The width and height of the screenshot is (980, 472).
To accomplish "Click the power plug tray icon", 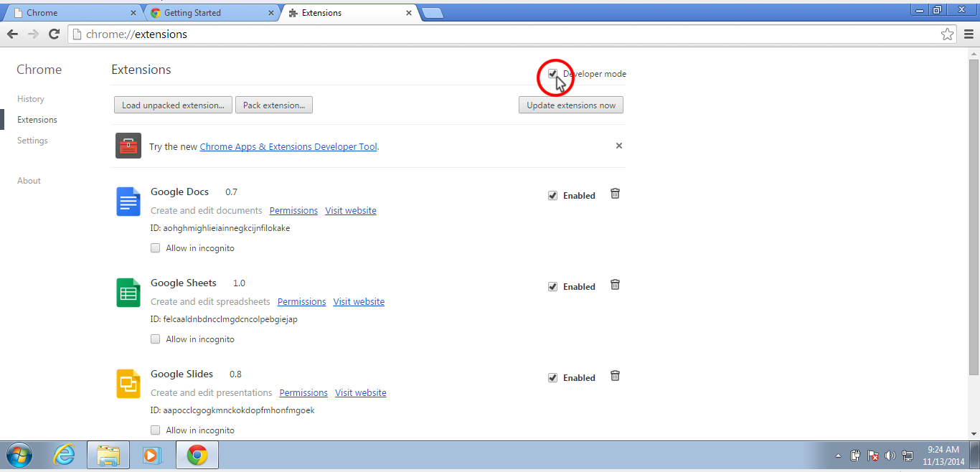I will (x=856, y=456).
